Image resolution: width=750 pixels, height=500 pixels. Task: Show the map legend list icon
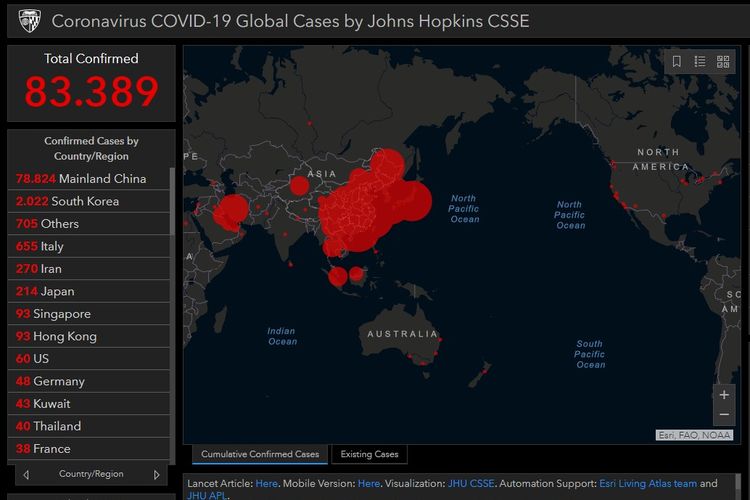tap(700, 61)
